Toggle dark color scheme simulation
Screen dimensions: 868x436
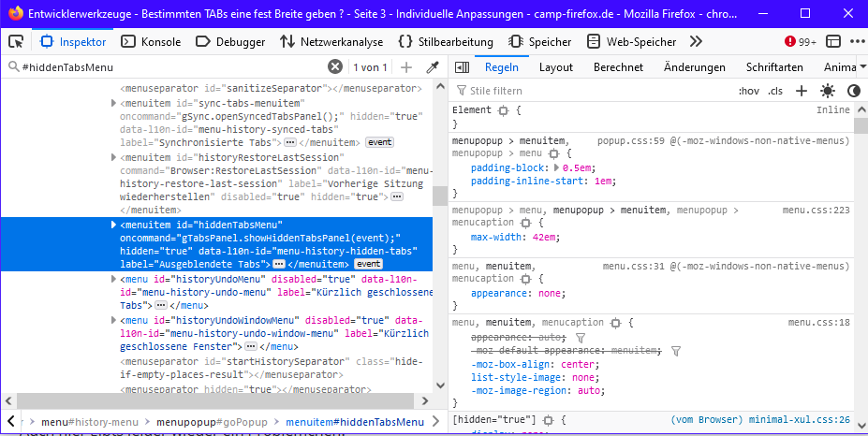click(854, 91)
